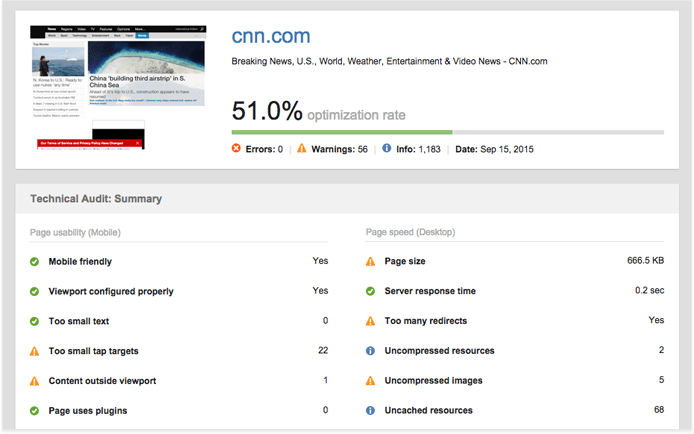This screenshot has width=694, height=434.
Task: Click green check icon beside Too small text
Action: (x=34, y=322)
